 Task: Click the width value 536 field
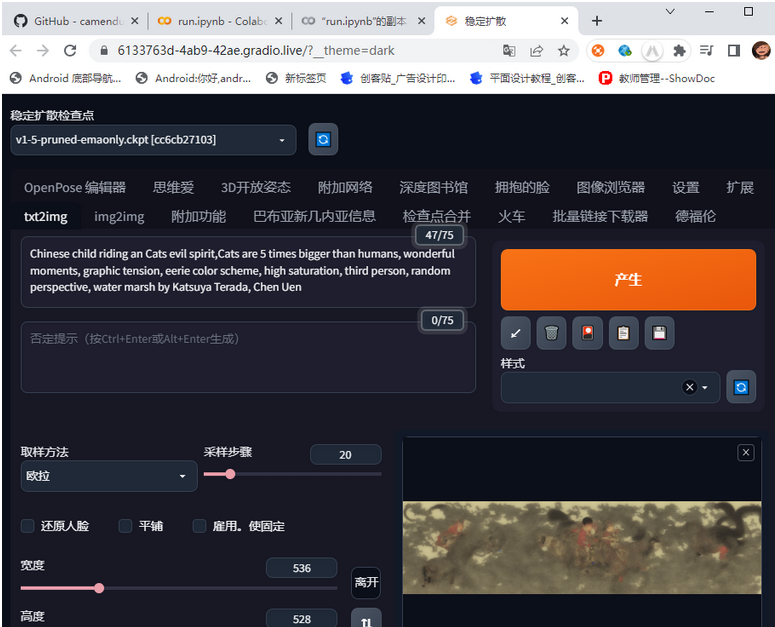301,568
